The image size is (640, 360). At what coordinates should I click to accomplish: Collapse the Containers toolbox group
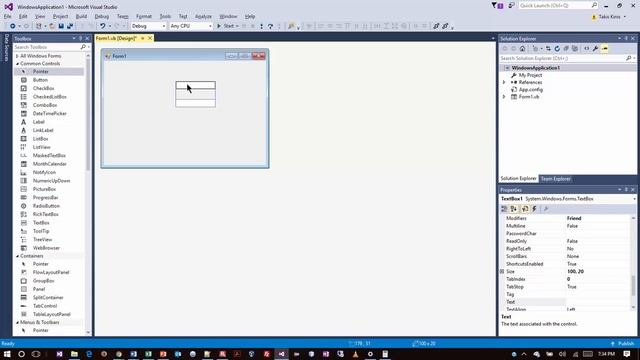[18, 256]
